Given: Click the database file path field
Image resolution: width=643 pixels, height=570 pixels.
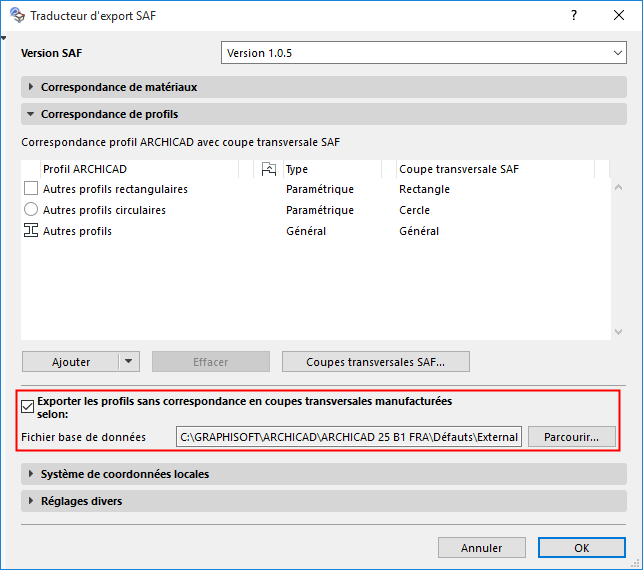Looking at the screenshot, I should click(348, 437).
